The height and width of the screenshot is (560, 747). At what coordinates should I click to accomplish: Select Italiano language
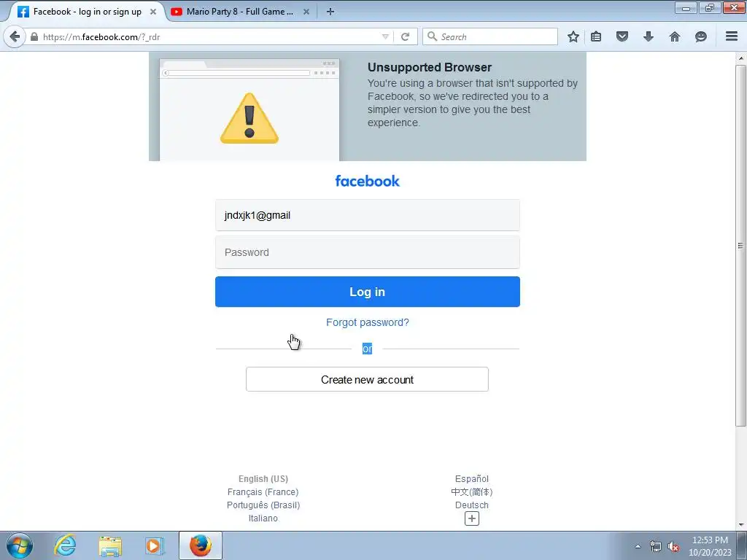[x=263, y=518]
